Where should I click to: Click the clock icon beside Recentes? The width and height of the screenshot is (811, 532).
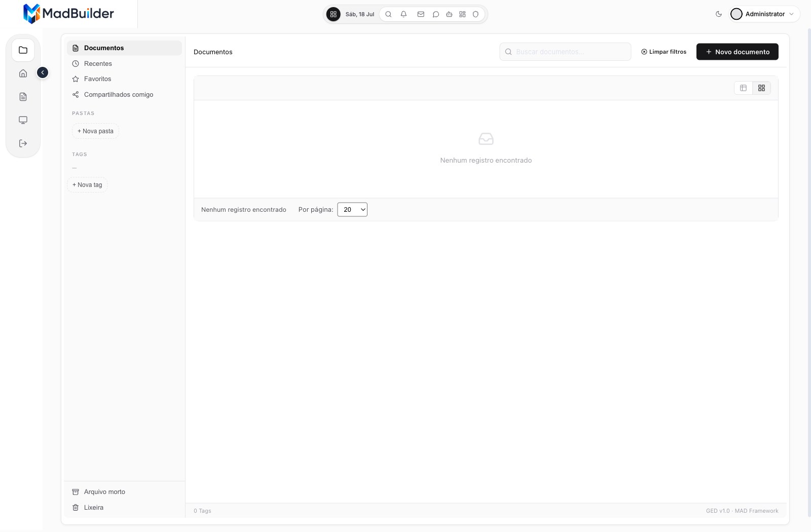click(76, 64)
